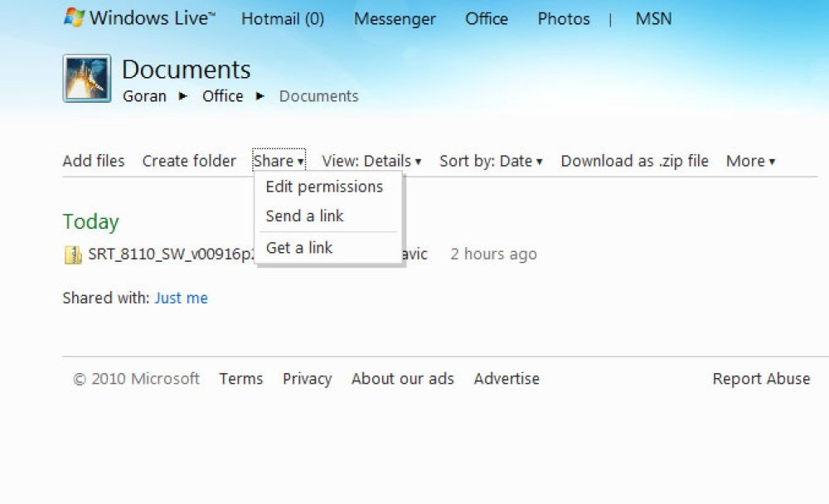The width and height of the screenshot is (829, 504).
Task: Open Hotmail (0) inbox
Action: 283,19
